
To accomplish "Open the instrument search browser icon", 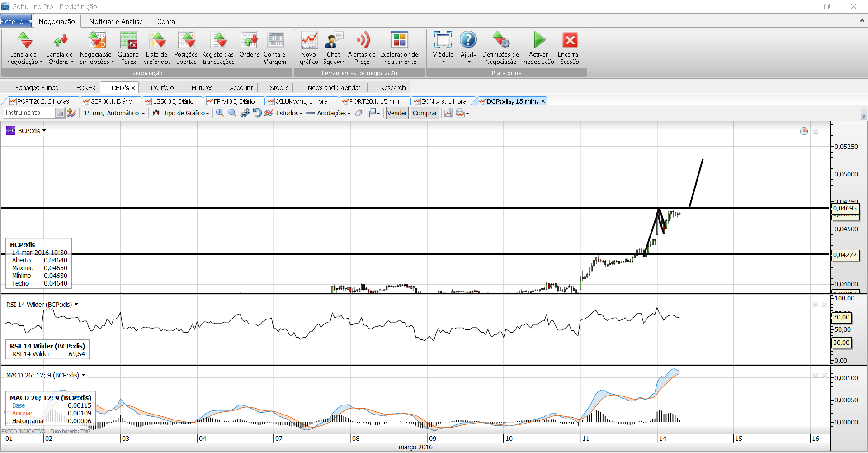I will pos(60,113).
